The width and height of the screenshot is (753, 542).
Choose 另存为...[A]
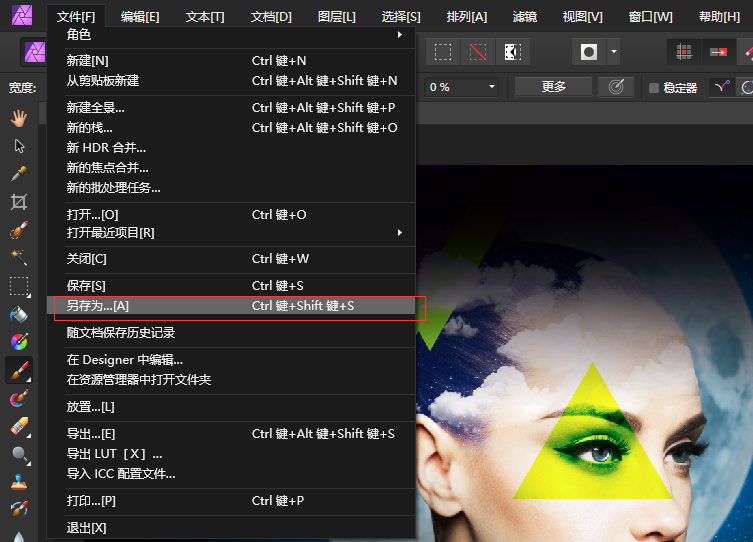tap(231, 306)
